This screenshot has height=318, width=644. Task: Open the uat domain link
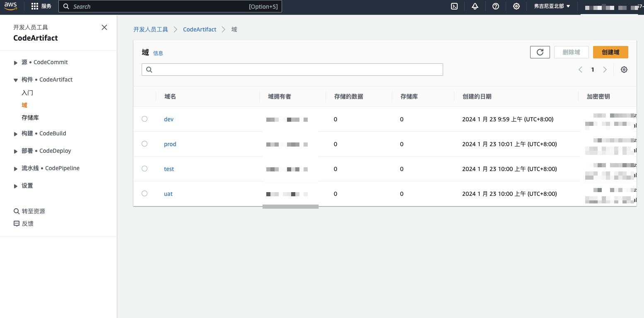pos(168,194)
